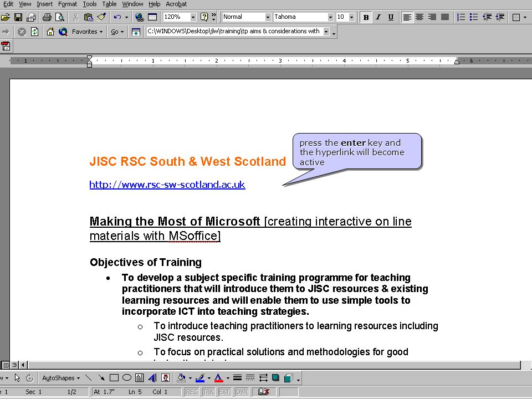The height and width of the screenshot is (399, 532).
Task: Select the Rectangle drawing tool
Action: (x=114, y=377)
